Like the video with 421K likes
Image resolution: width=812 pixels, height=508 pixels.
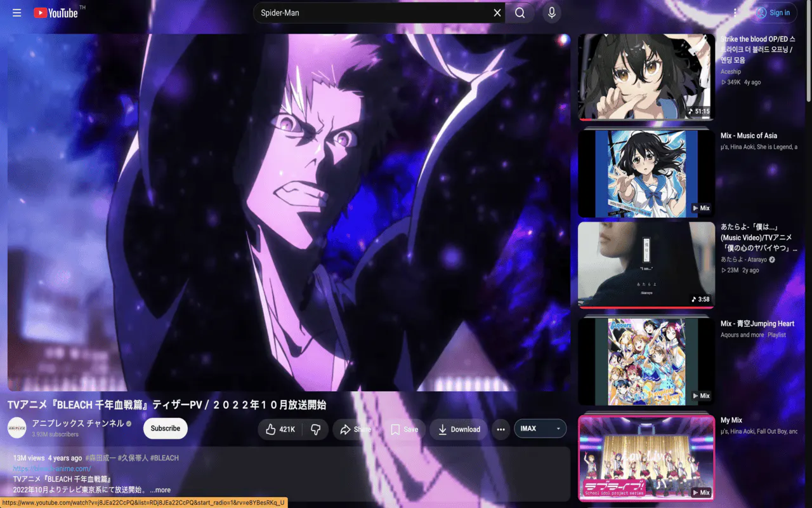click(x=280, y=429)
